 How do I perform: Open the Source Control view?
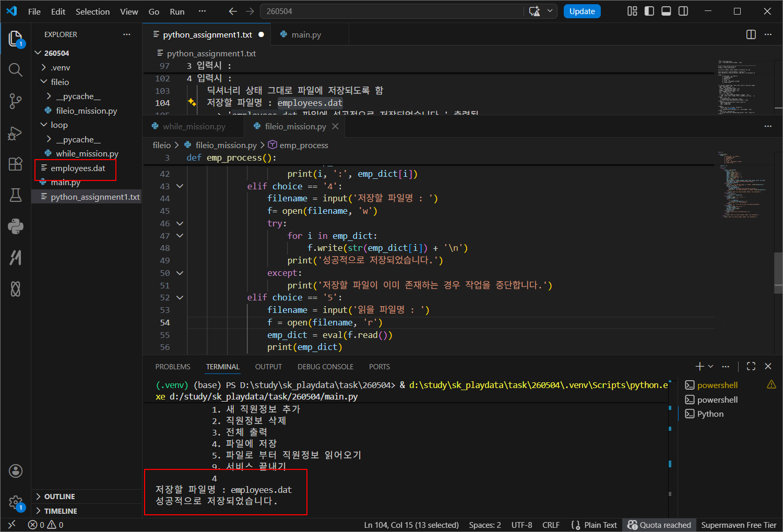[16, 101]
